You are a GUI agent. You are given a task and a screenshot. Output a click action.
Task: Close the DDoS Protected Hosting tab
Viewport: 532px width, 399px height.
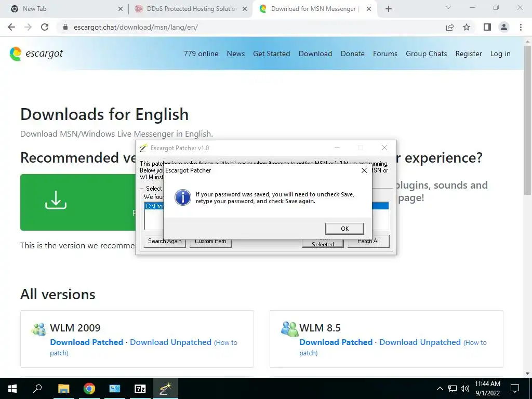pyautogui.click(x=245, y=9)
